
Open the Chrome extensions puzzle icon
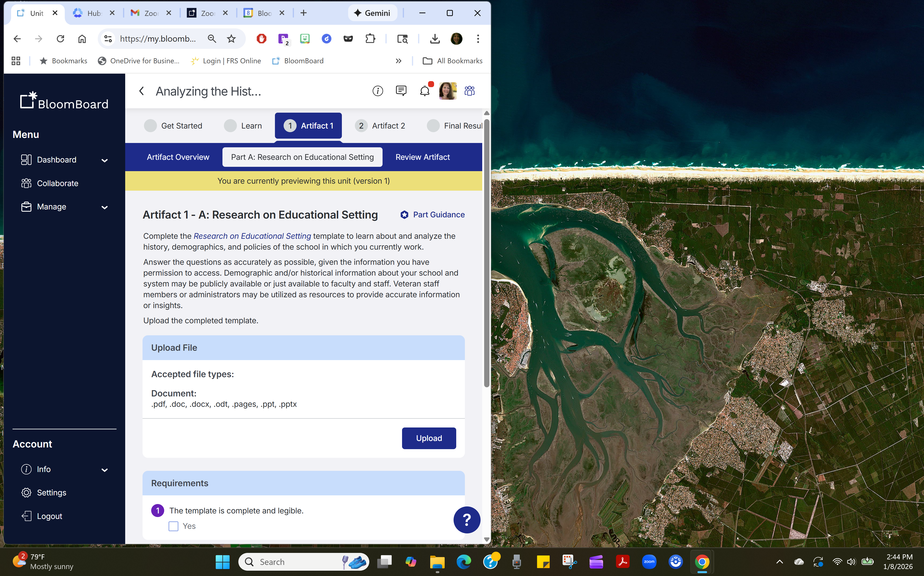pyautogui.click(x=370, y=39)
